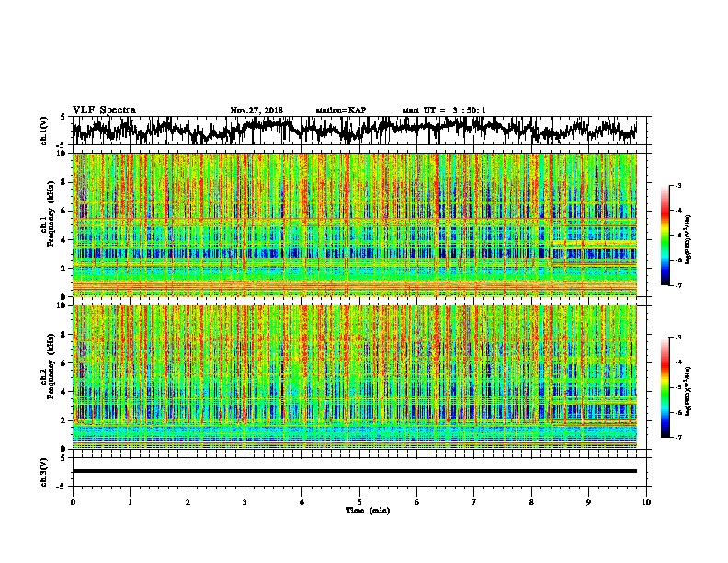Click the time axis tick label "6"
The image size is (728, 563).
click(x=417, y=502)
